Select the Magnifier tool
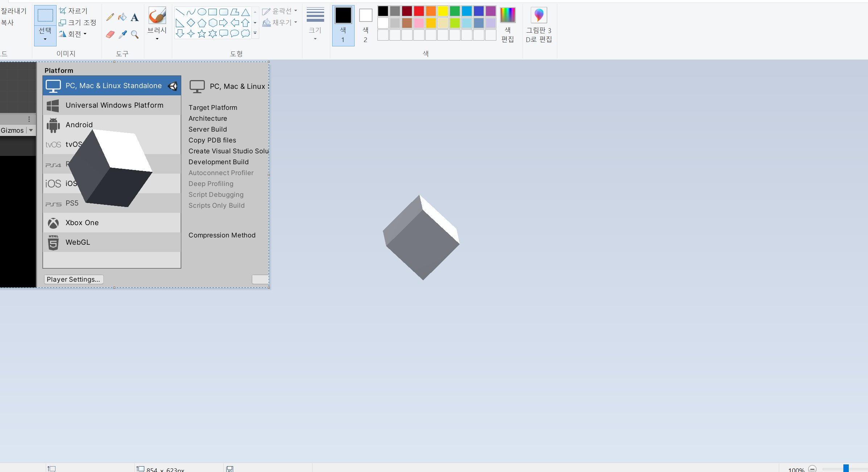Screen dimensions: 868x472 click(x=135, y=34)
